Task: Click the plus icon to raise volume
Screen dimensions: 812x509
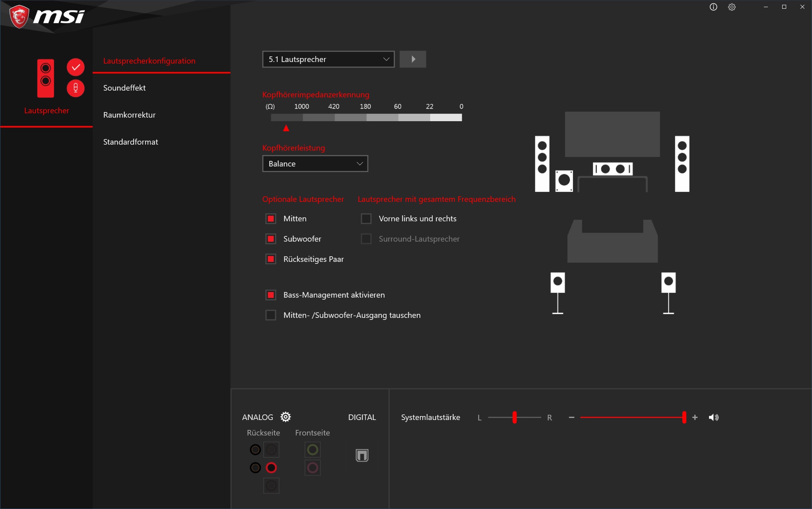Action: 695,418
